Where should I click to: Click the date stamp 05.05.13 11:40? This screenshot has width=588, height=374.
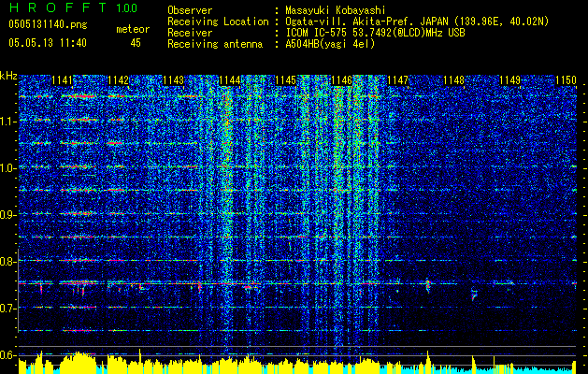tap(48, 43)
